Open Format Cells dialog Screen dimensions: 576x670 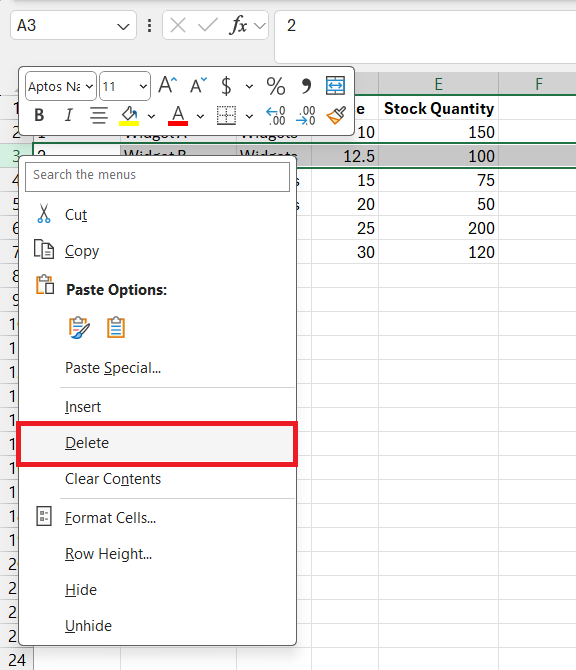click(157, 517)
